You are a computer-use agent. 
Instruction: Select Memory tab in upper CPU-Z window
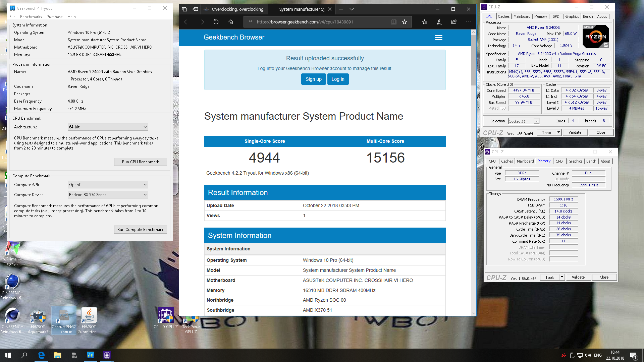(541, 16)
